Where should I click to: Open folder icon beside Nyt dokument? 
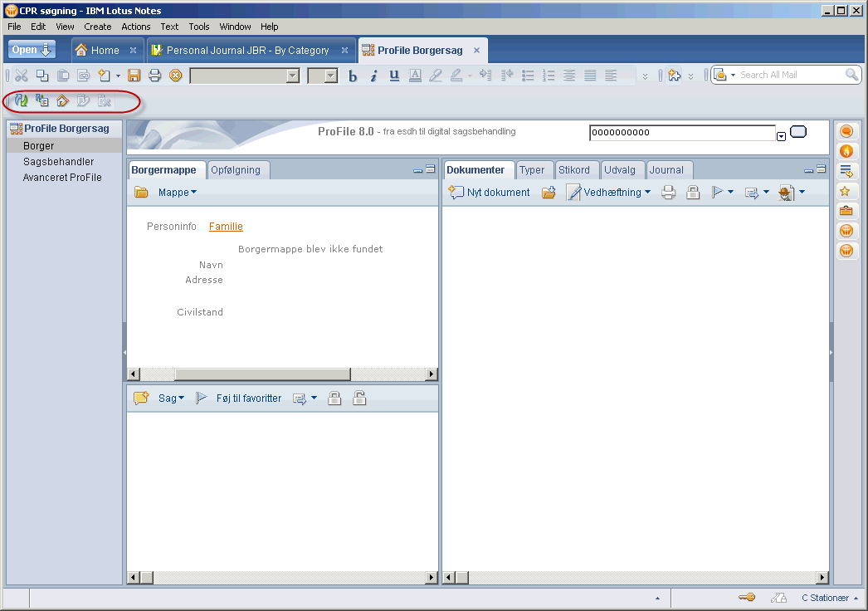coord(549,193)
